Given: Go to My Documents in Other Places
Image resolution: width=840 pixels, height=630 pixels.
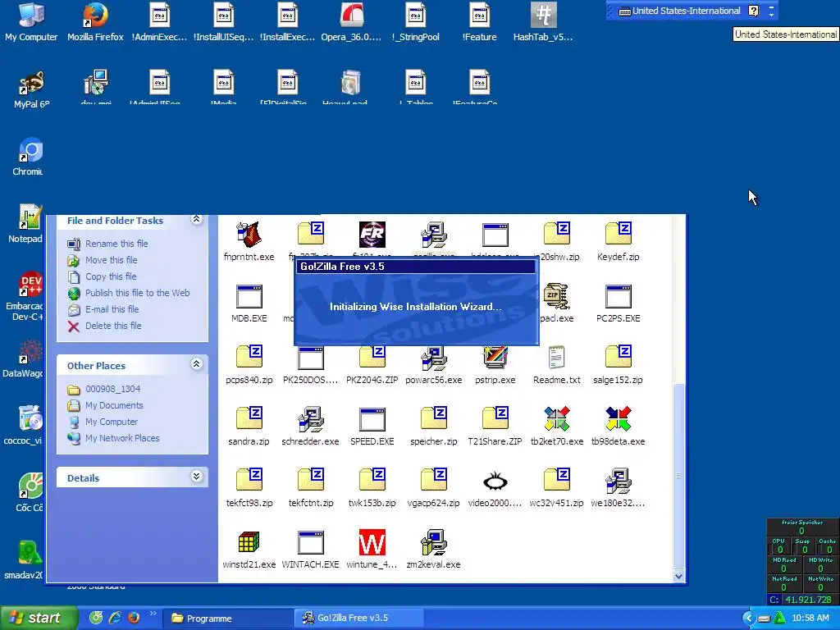Looking at the screenshot, I should click(114, 405).
